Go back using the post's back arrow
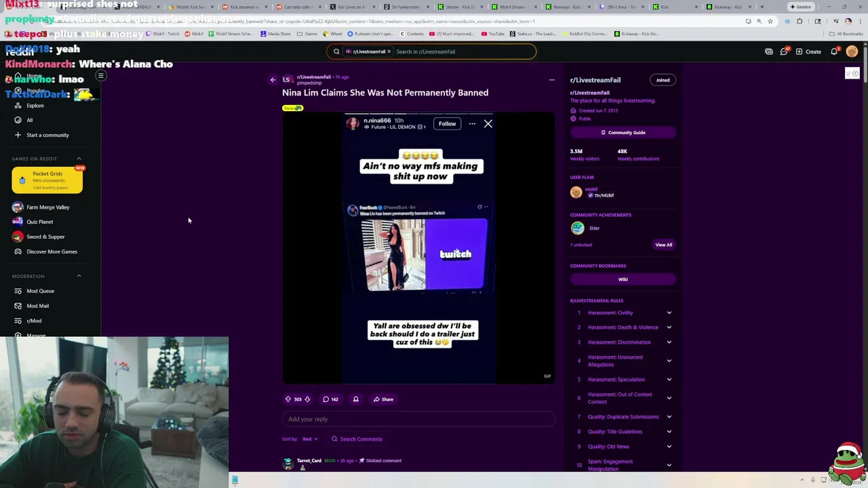The width and height of the screenshot is (868, 488). click(x=273, y=80)
